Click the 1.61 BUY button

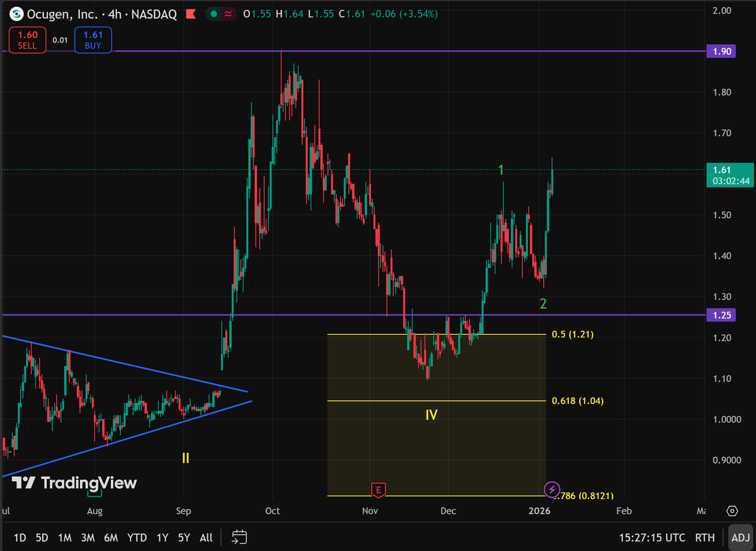93,40
